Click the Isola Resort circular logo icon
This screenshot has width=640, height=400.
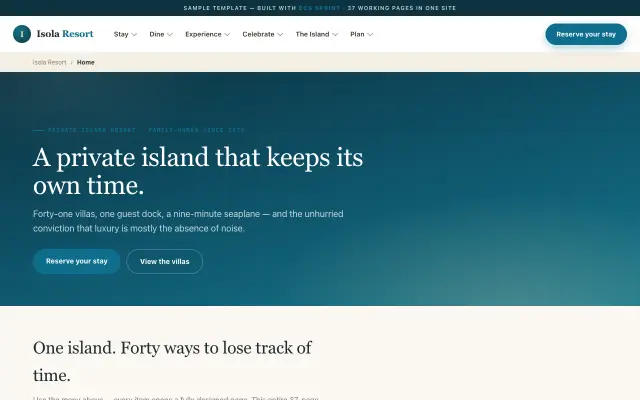[22, 34]
